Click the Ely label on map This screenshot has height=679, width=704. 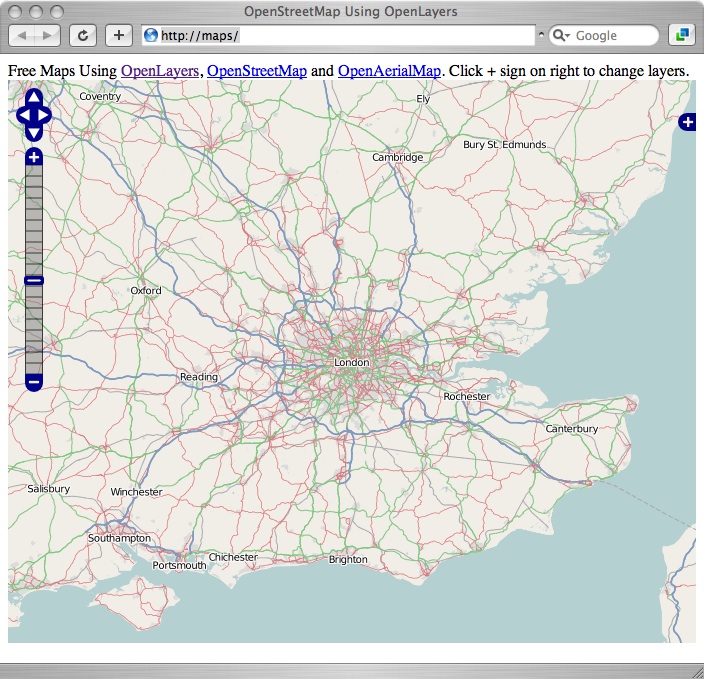(423, 99)
